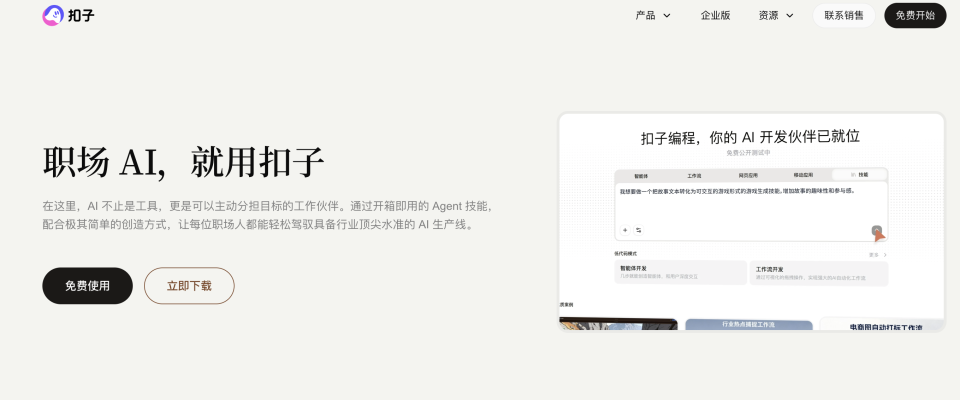Click the 立即下载 button
Screen dimensions: 960x400
[x=189, y=285]
